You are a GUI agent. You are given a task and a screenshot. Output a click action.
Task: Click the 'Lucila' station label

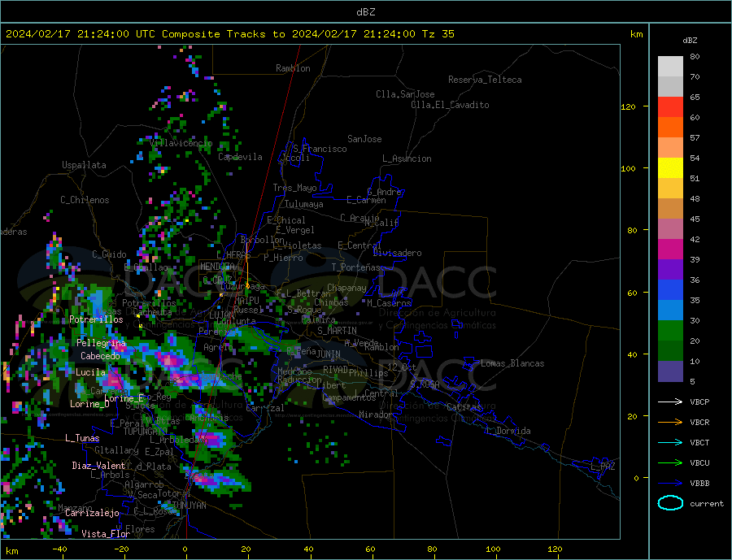pyautogui.click(x=90, y=372)
